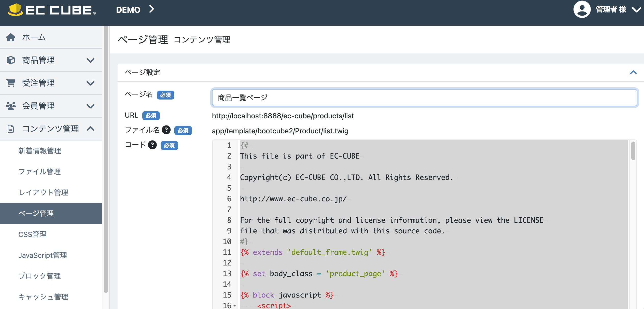
Task: Select the active ページ管理 menu item
Action: coord(51,213)
